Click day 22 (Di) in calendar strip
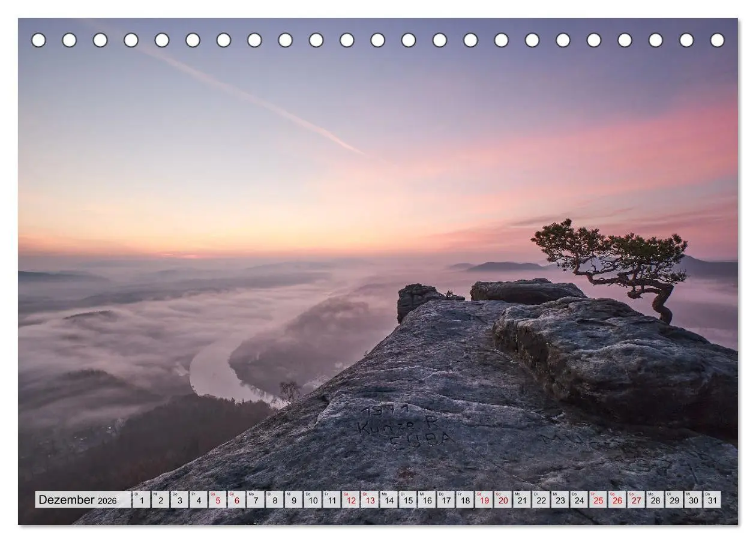The height and width of the screenshot is (543, 756). pyautogui.click(x=541, y=500)
